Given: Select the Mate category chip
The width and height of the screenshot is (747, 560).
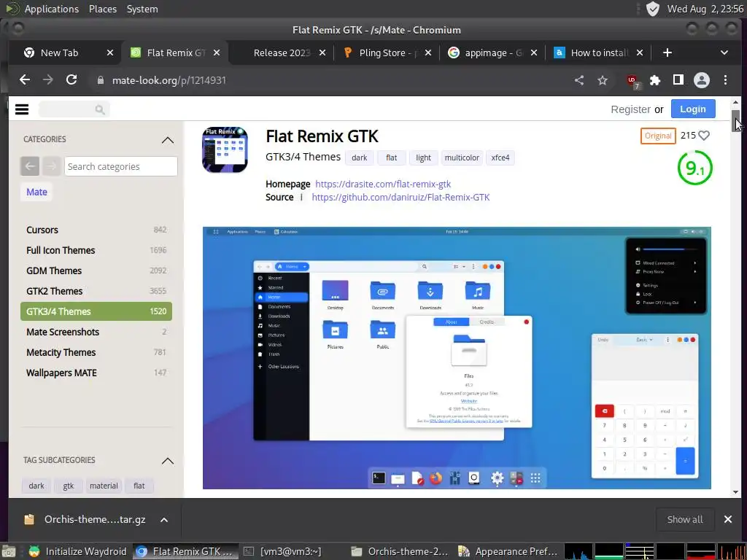Looking at the screenshot, I should (x=36, y=192).
